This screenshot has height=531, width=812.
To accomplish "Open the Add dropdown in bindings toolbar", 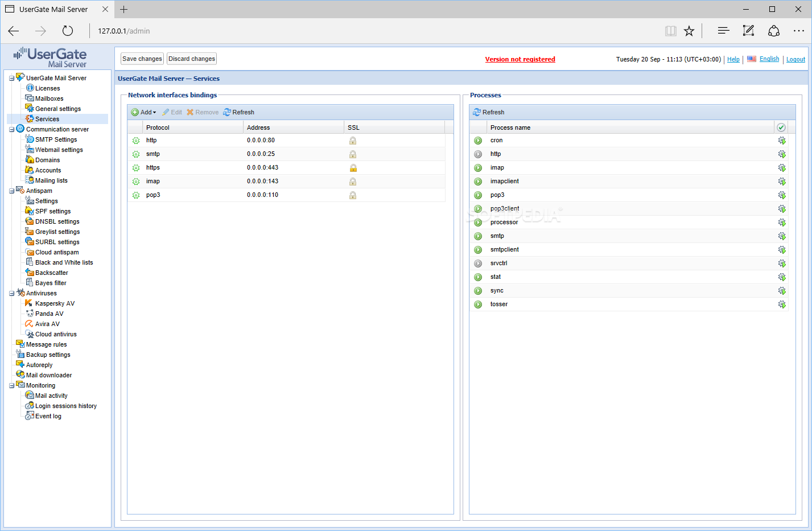I will tap(143, 112).
